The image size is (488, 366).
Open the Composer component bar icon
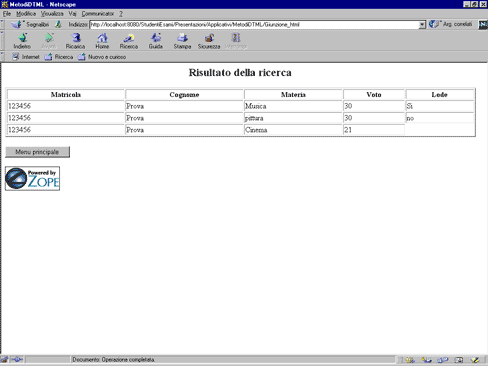click(x=475, y=360)
